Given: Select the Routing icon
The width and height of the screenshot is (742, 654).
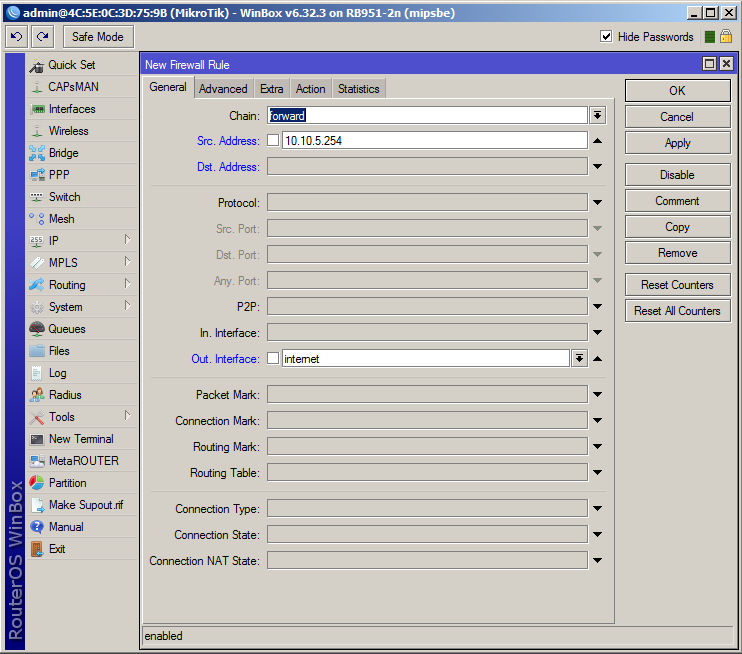Looking at the screenshot, I should point(36,285).
